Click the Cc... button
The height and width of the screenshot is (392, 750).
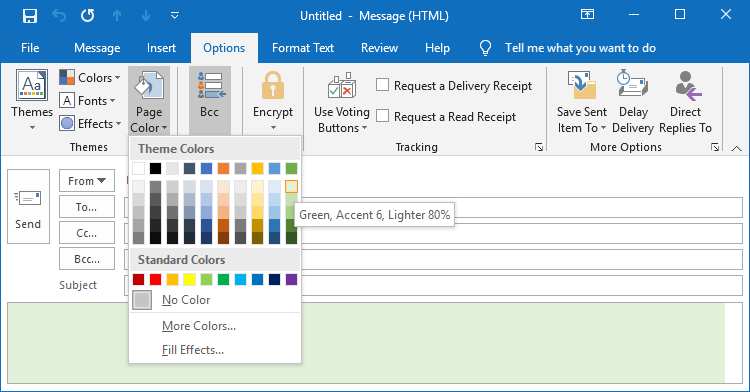tap(87, 233)
